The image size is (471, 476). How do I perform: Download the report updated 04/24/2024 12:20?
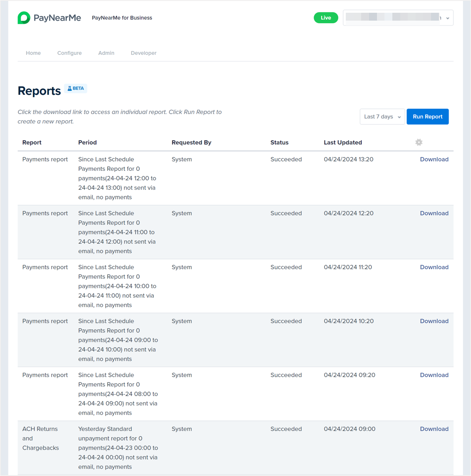pos(434,213)
